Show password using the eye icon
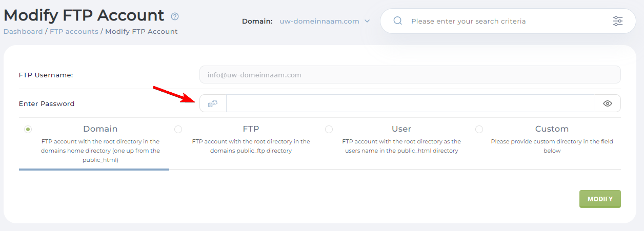Screen dimensions: 644x231 point(608,103)
